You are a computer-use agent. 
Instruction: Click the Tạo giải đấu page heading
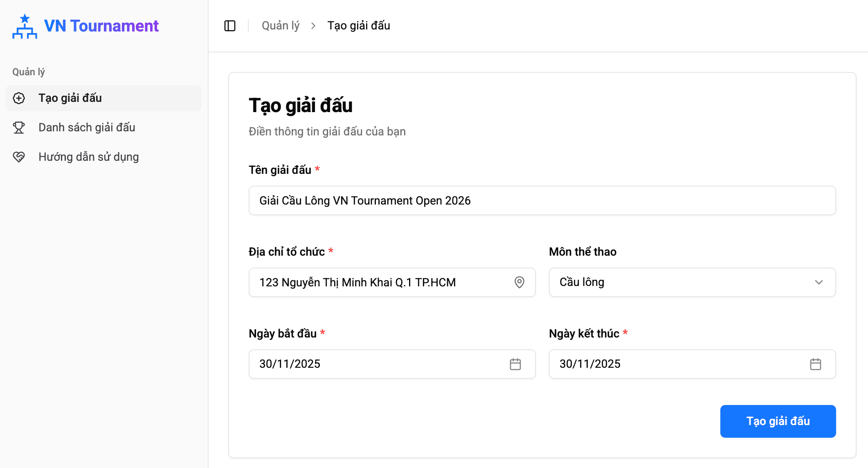(301, 106)
